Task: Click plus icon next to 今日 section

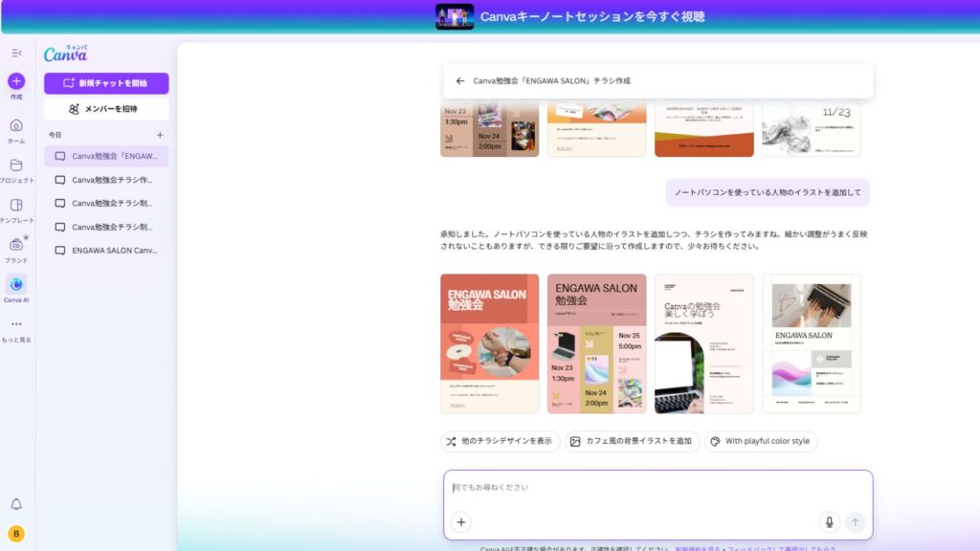Action: point(160,135)
